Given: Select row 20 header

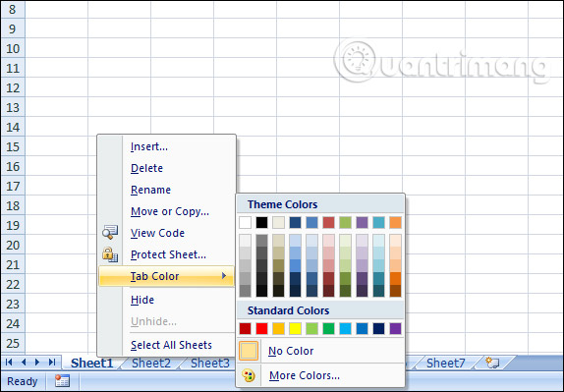Looking at the screenshot, I should click(13, 245).
